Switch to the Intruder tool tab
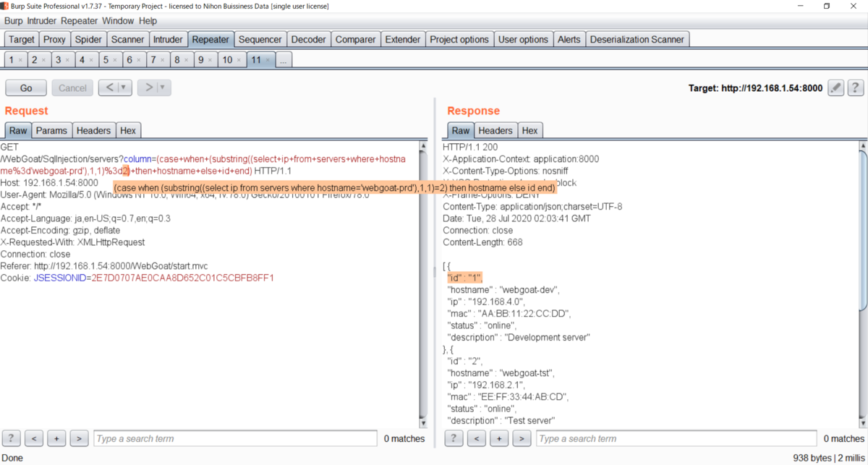 tap(169, 39)
